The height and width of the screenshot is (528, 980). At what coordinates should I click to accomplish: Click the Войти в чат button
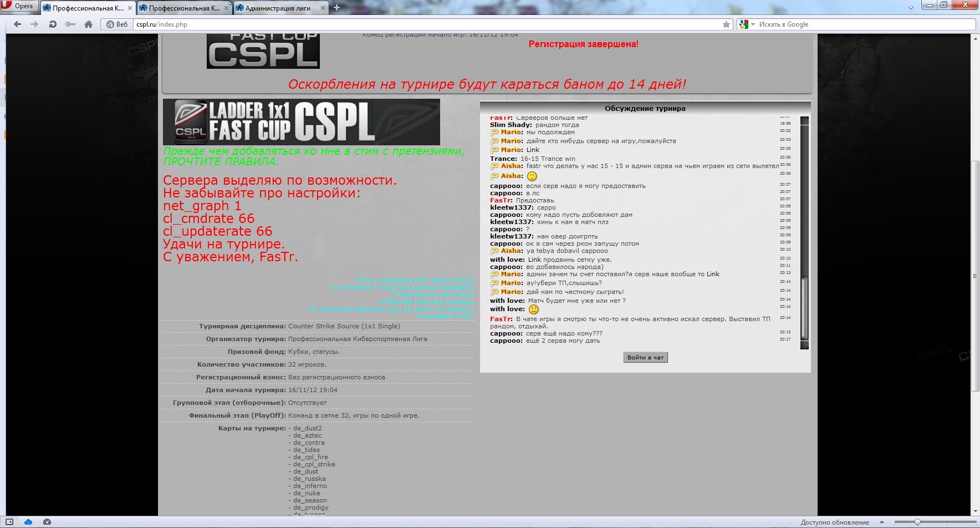click(x=645, y=358)
